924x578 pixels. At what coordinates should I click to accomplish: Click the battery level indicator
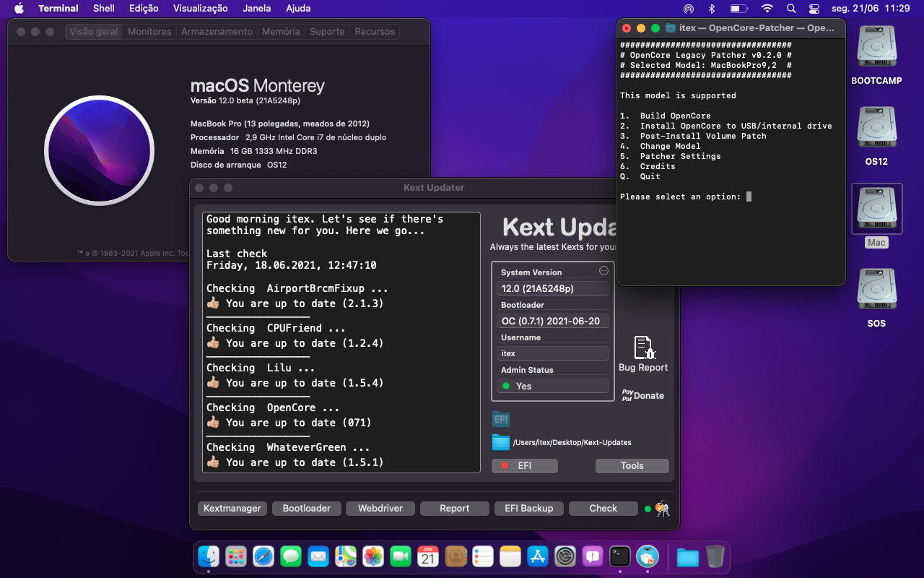point(738,9)
